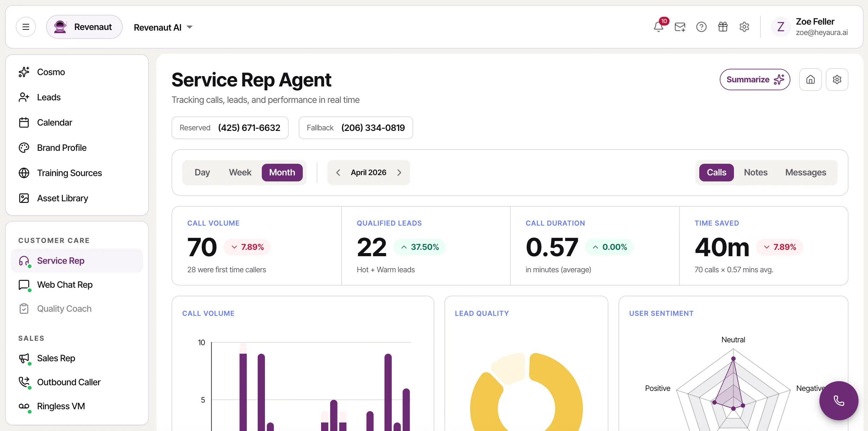Click the home icon button
The height and width of the screenshot is (431, 868).
point(810,80)
